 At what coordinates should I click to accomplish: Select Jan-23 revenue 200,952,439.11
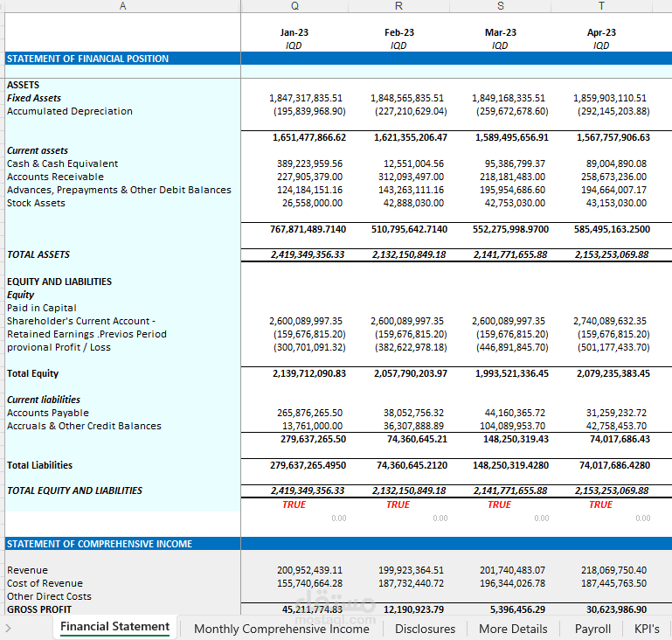pos(309,570)
